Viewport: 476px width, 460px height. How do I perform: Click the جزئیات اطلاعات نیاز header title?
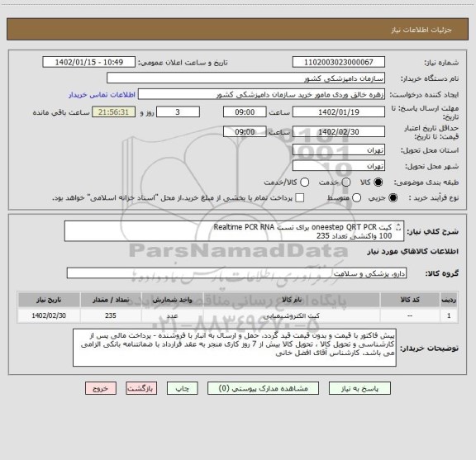[421, 30]
